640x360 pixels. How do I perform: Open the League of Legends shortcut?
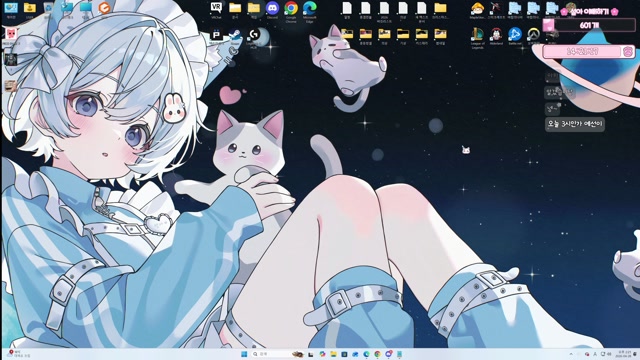478,38
